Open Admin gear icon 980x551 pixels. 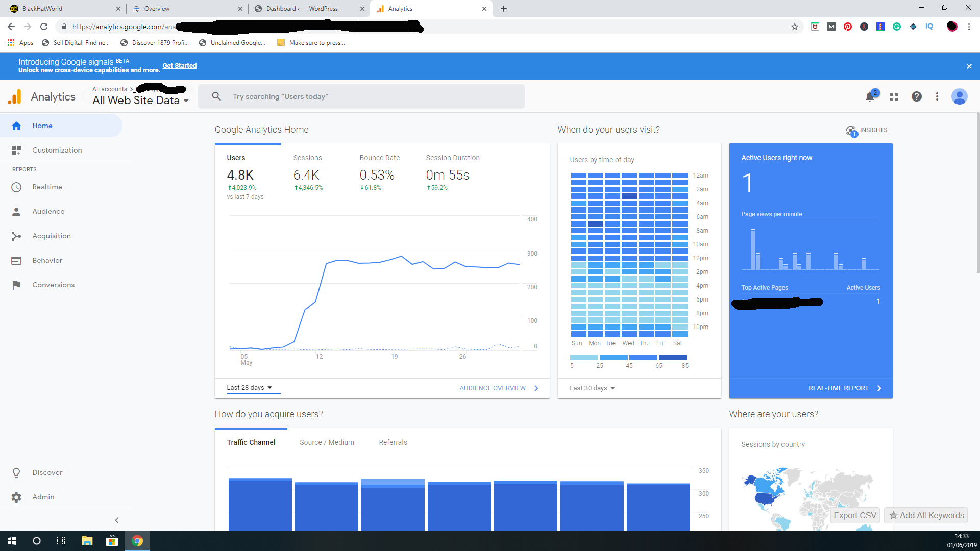16,497
